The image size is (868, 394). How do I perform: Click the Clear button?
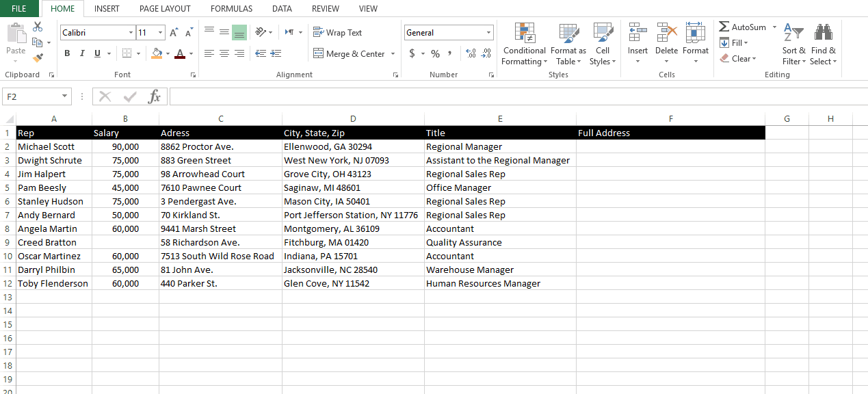(x=739, y=58)
